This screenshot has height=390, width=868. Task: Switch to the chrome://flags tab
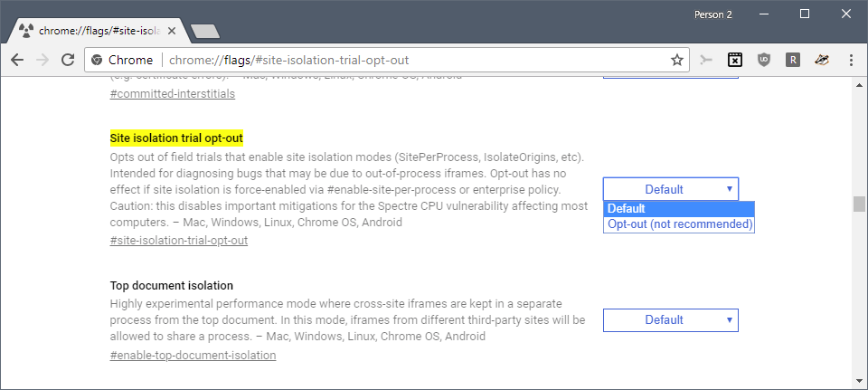click(x=95, y=31)
